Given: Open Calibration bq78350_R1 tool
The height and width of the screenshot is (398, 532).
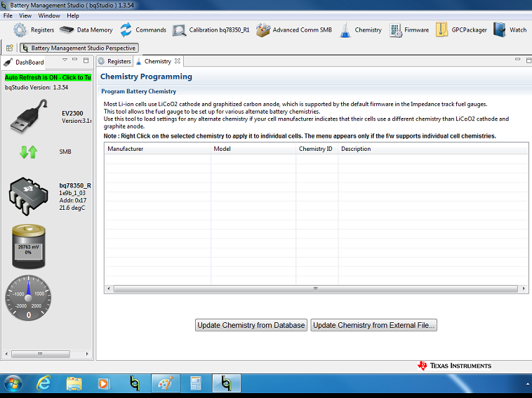Looking at the screenshot, I should pyautogui.click(x=211, y=30).
